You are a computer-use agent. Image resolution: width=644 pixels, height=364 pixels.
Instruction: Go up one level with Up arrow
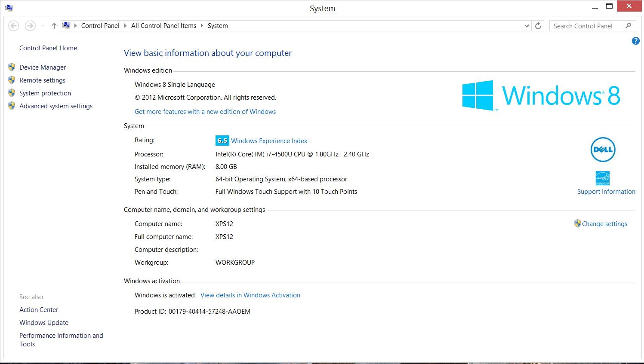[x=54, y=26]
